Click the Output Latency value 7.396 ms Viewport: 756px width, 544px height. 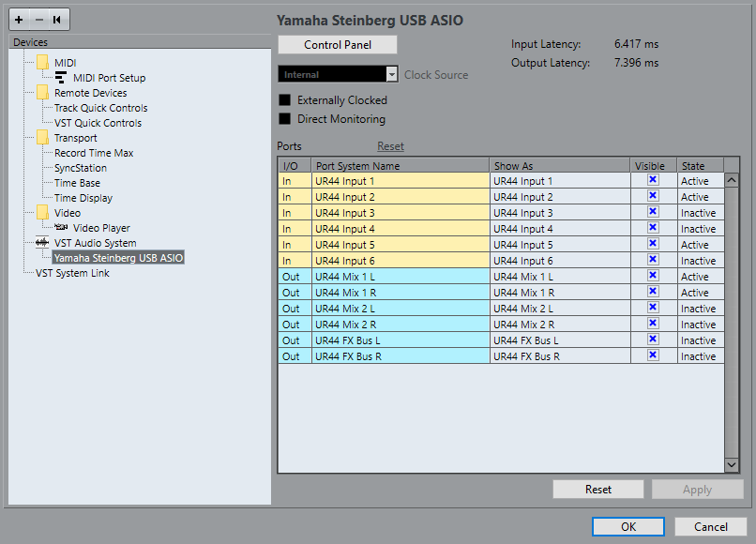point(636,63)
